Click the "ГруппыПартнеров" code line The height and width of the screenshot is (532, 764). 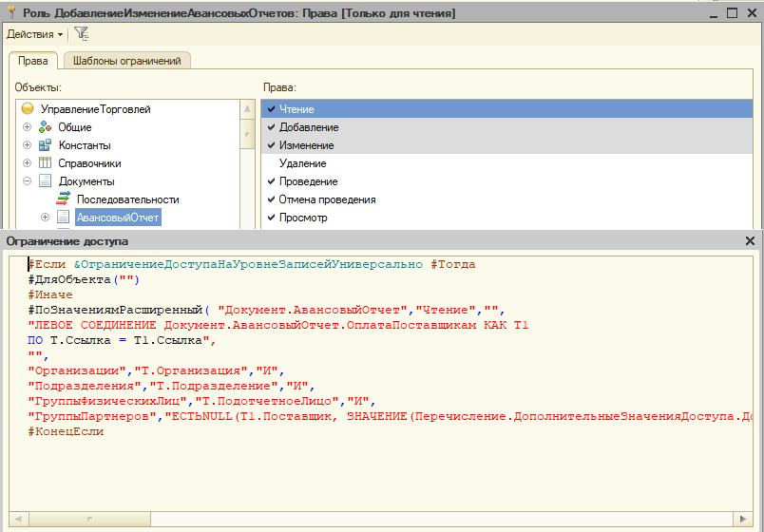point(390,416)
